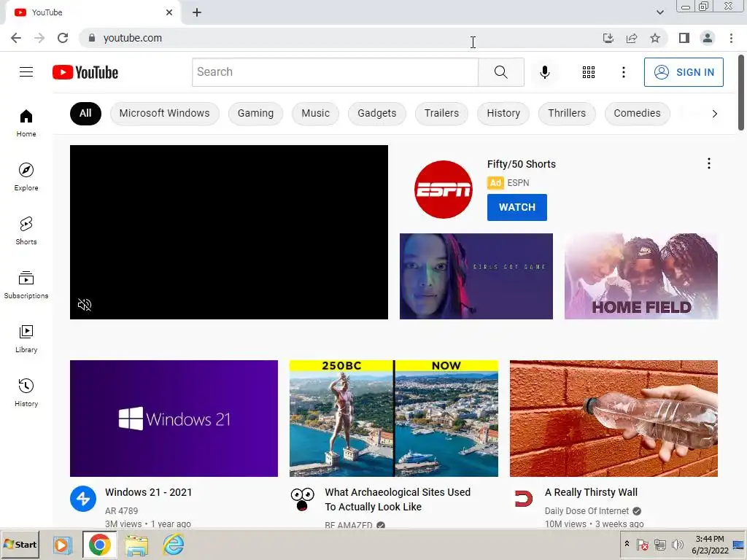
Task: Open Fifty/50 Shorts ad title
Action: (x=521, y=164)
